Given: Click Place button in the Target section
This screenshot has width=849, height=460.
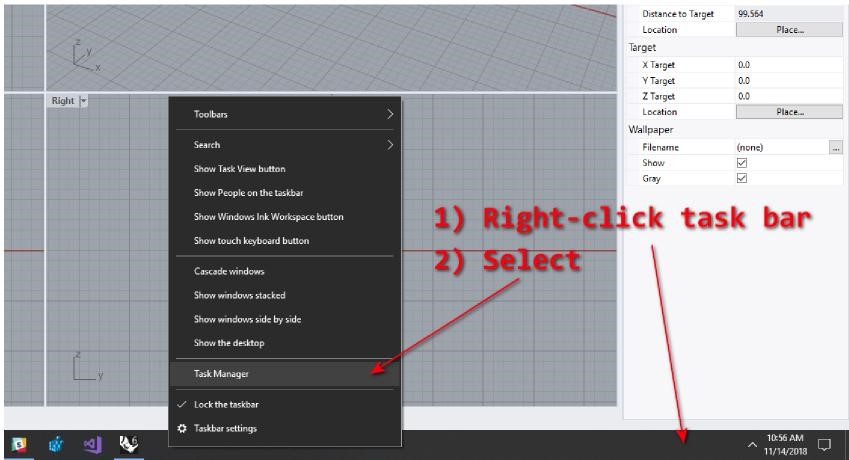Looking at the screenshot, I should tap(789, 111).
